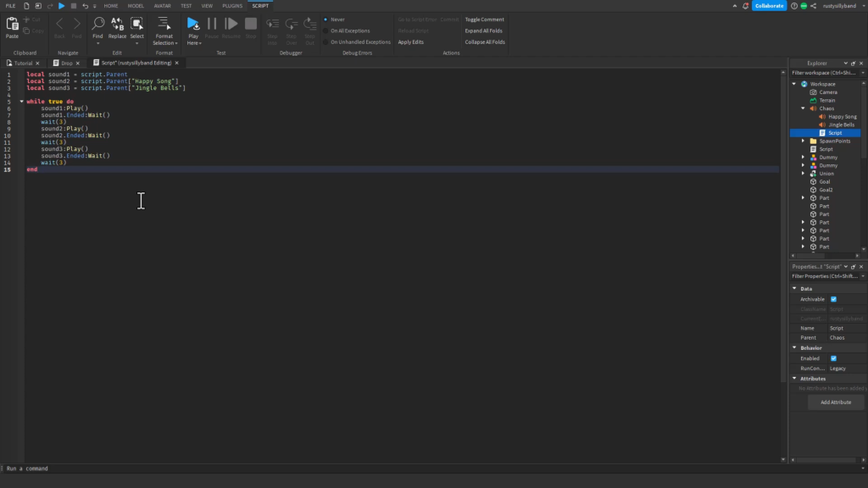Viewport: 868px width, 488px height.
Task: Expand the Union tree node
Action: pos(804,174)
